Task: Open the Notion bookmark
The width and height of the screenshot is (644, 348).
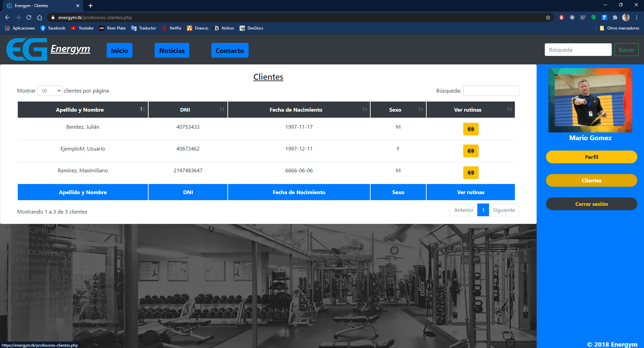Action: click(224, 28)
